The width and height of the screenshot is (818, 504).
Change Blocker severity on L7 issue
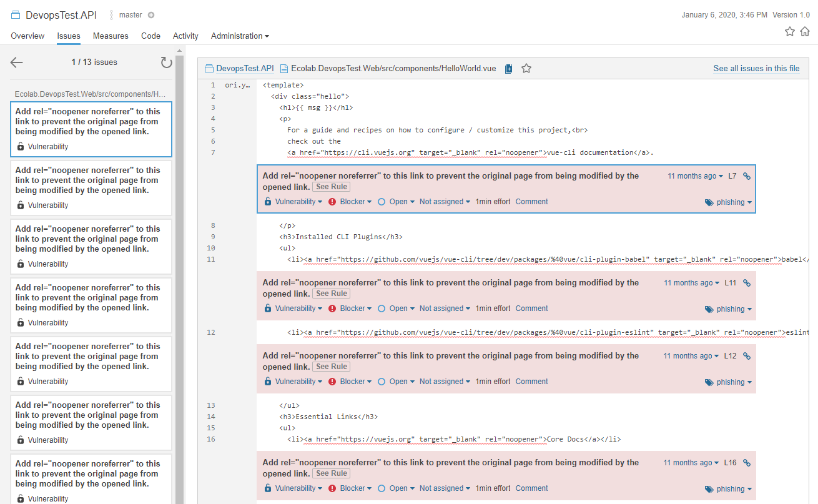click(350, 202)
